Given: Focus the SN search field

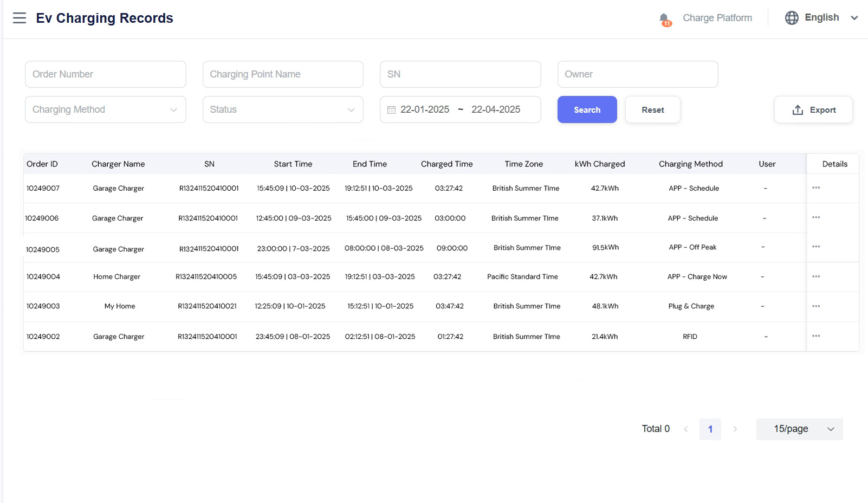Looking at the screenshot, I should tap(461, 74).
